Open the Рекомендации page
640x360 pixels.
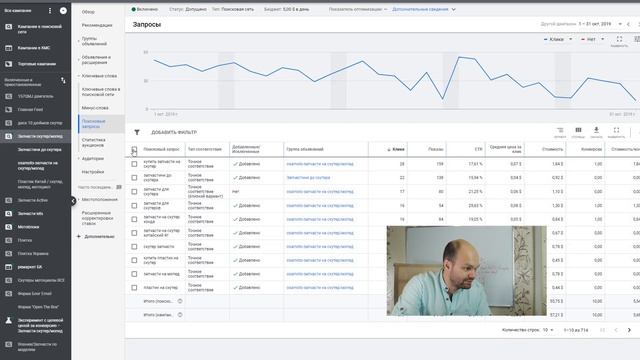click(97, 25)
